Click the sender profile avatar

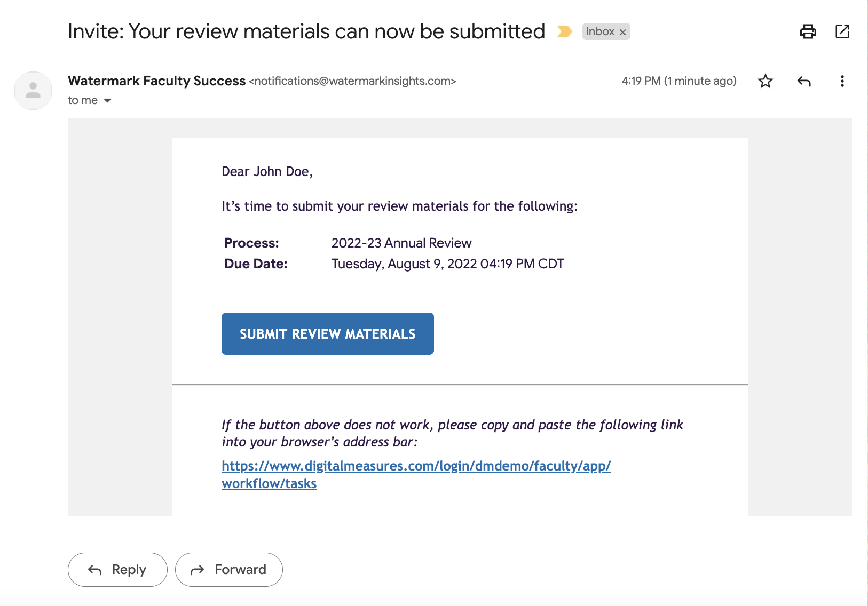pos(33,91)
